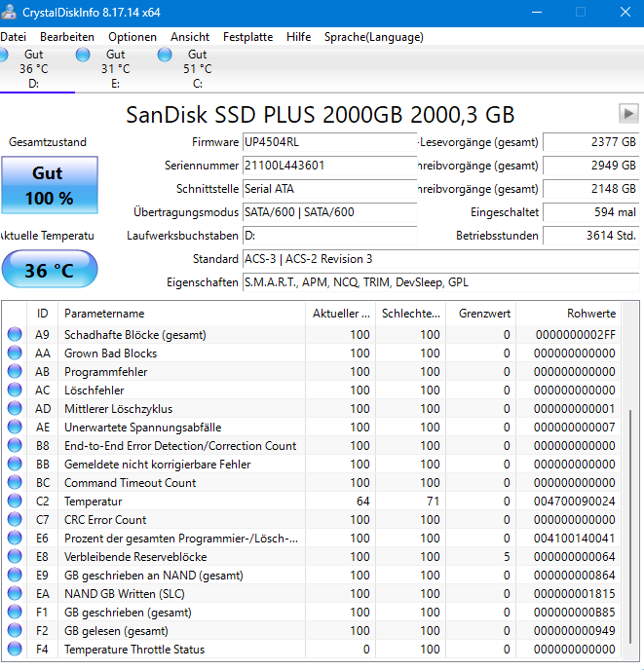Close the CrystalDiskInfo window
The height and width of the screenshot is (670, 644).
pos(625,12)
